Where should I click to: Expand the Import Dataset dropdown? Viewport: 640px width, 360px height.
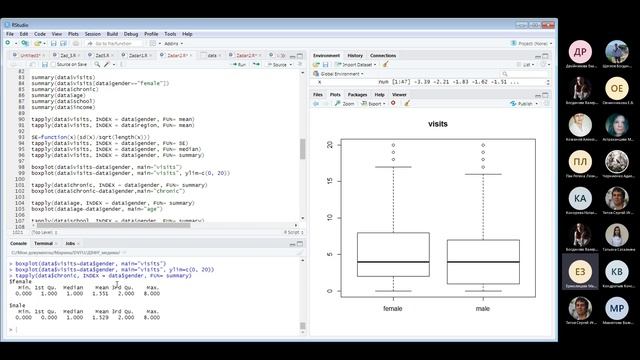(x=355, y=64)
